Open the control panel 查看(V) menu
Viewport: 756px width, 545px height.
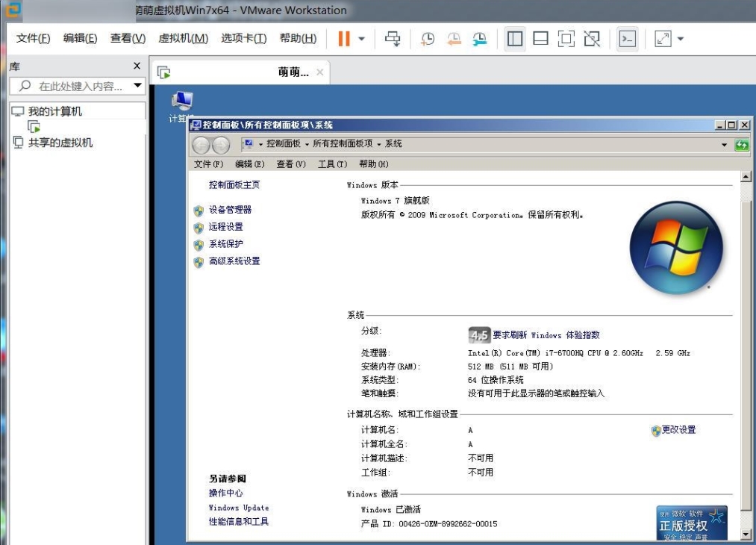point(291,164)
